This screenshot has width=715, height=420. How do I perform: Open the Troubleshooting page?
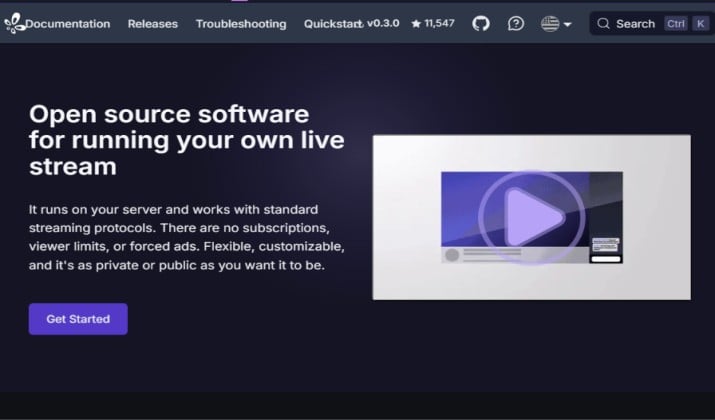point(241,24)
